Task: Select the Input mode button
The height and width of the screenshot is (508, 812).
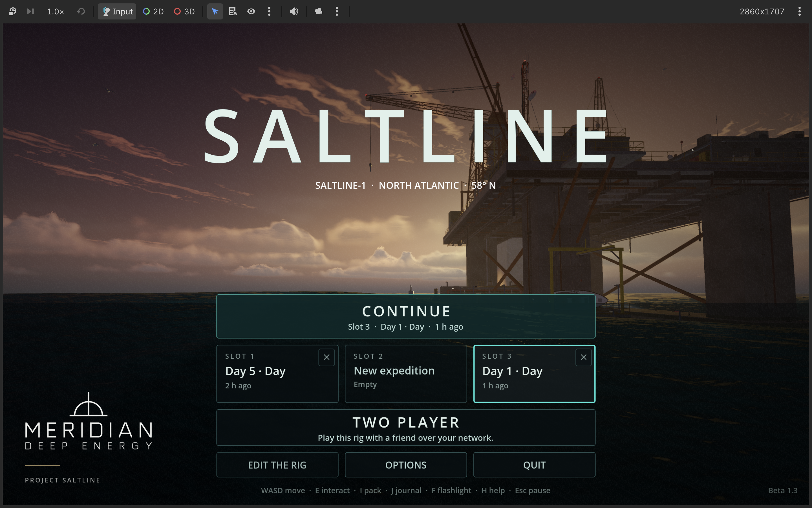Action: point(117,11)
